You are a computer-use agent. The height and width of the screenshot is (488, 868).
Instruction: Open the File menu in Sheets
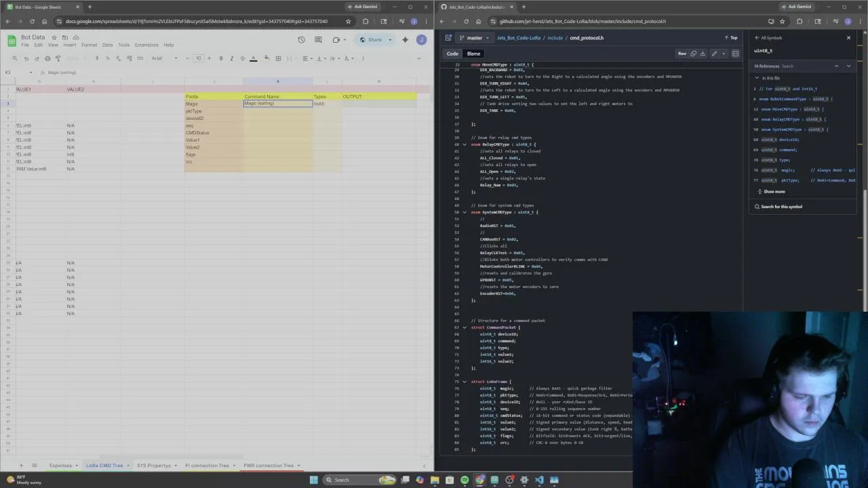pos(25,45)
